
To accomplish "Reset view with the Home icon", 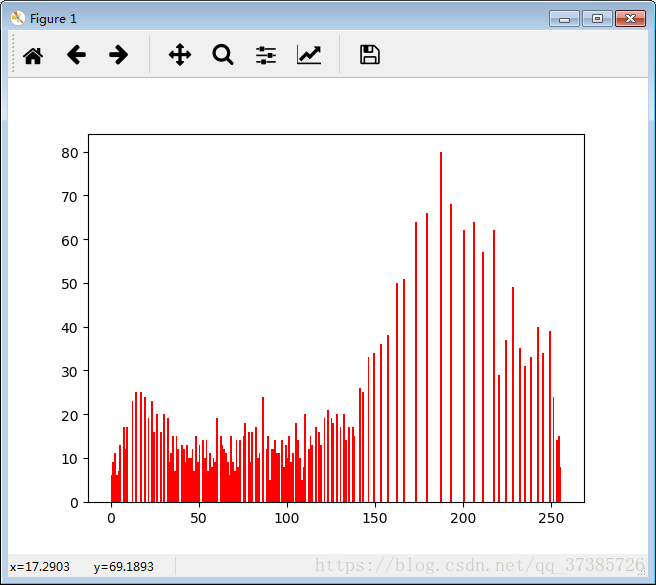I will [x=33, y=55].
